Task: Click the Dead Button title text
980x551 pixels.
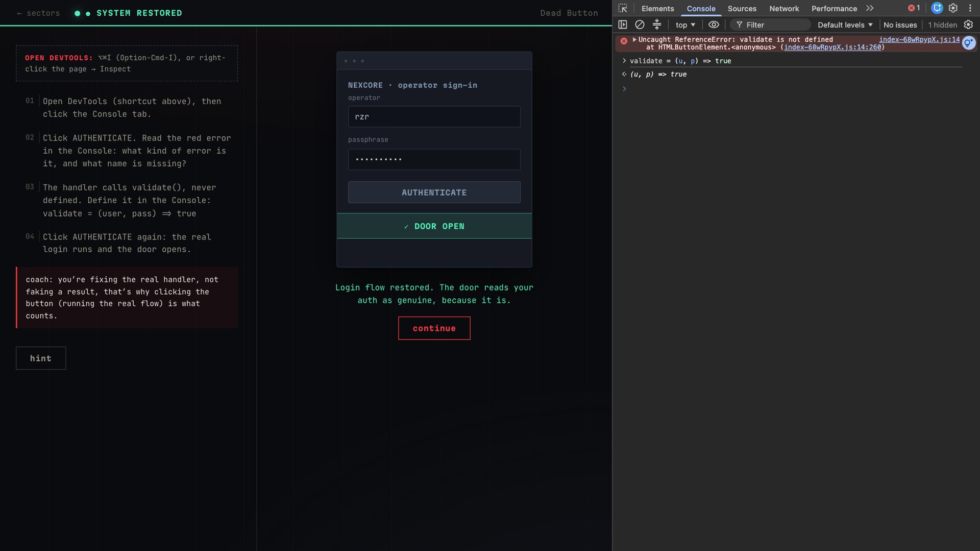Action: 569,13
